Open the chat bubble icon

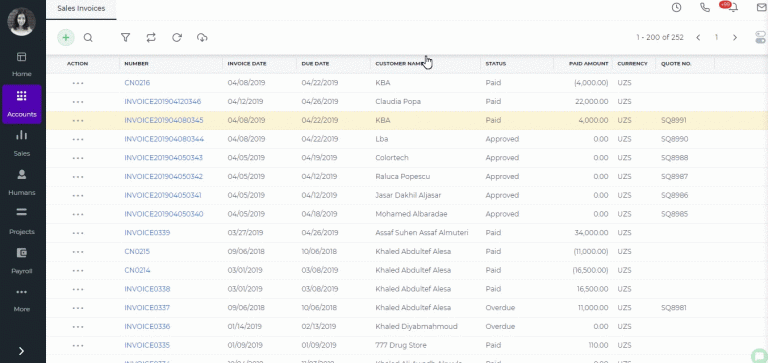[760, 356]
